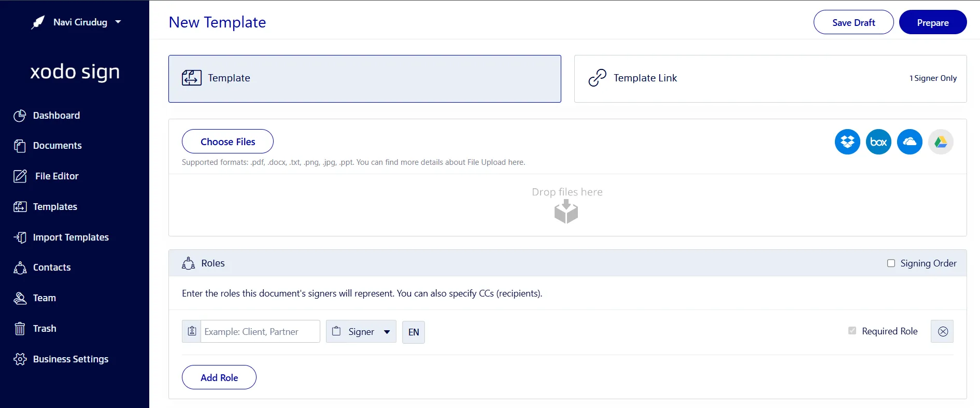
Task: Click the drop box download icon
Action: [566, 212]
